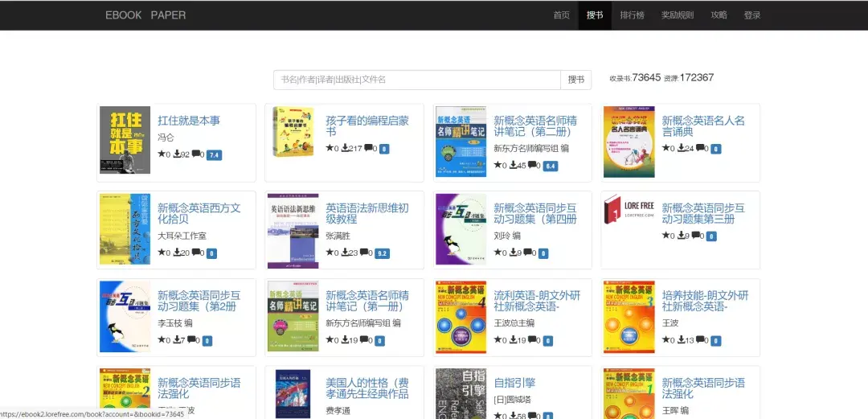868x419 pixels.
Task: Click download icon for 孩子看的编程启蒙书
Action: (345, 149)
